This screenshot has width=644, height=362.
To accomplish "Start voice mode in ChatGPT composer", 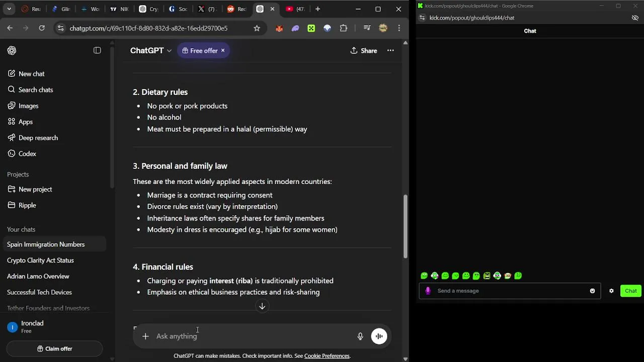I will 379,336.
